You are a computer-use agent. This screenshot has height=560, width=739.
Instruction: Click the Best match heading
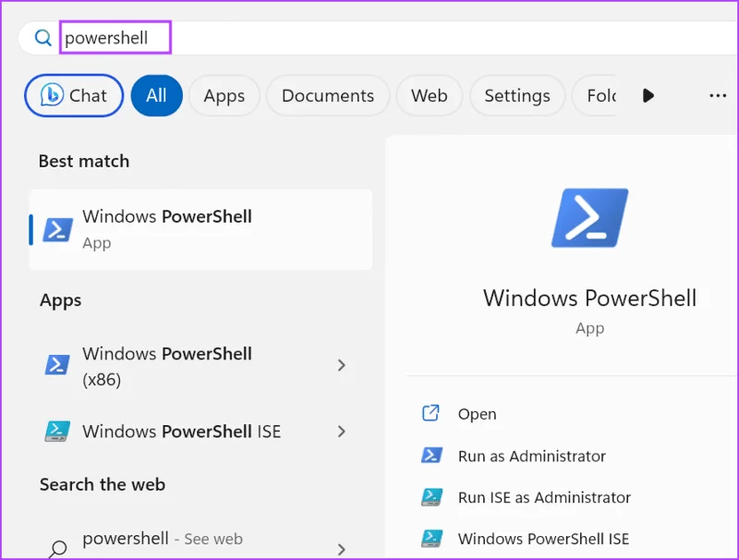(84, 161)
